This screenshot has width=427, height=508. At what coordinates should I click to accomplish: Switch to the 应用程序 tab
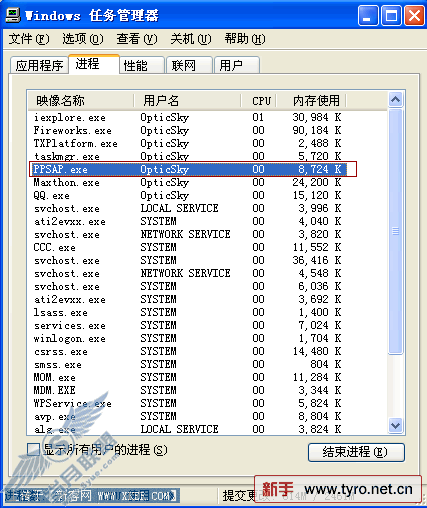pyautogui.click(x=39, y=65)
